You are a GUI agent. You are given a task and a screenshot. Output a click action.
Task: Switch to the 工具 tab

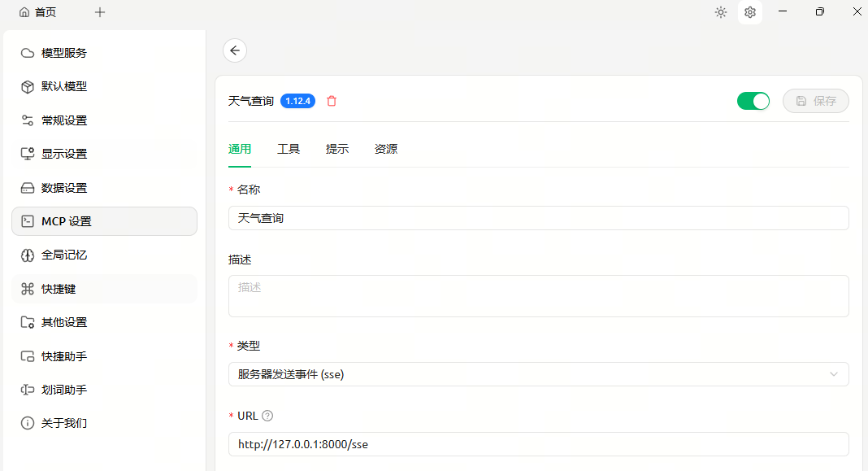[289, 149]
